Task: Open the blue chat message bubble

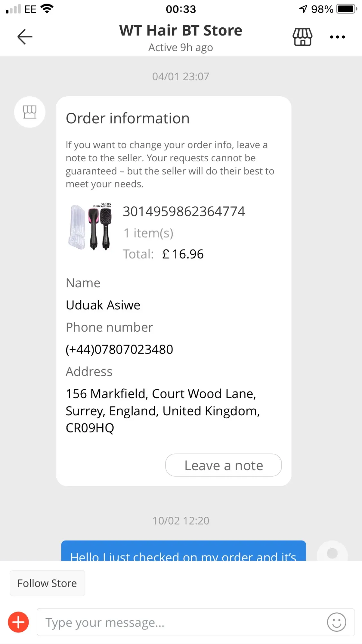Action: [x=183, y=551]
